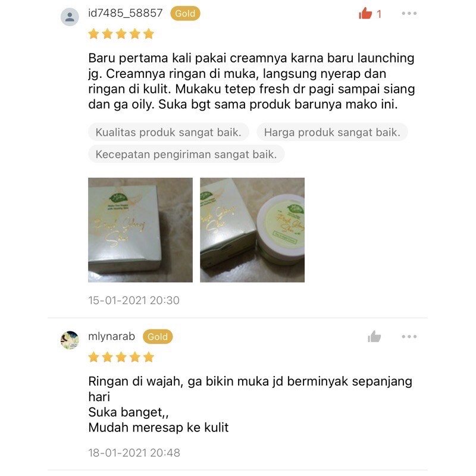
Task: Click the username id7485_58857
Action: [126, 13]
